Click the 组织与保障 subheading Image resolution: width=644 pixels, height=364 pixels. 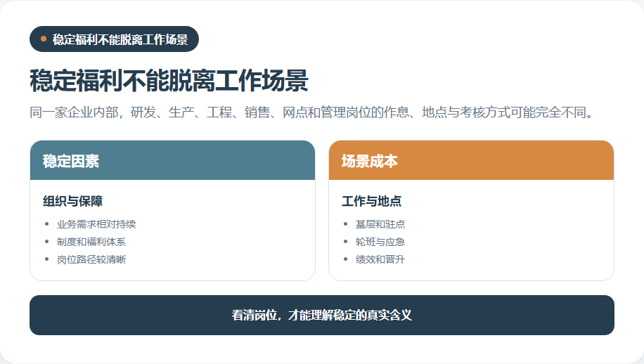pos(72,201)
